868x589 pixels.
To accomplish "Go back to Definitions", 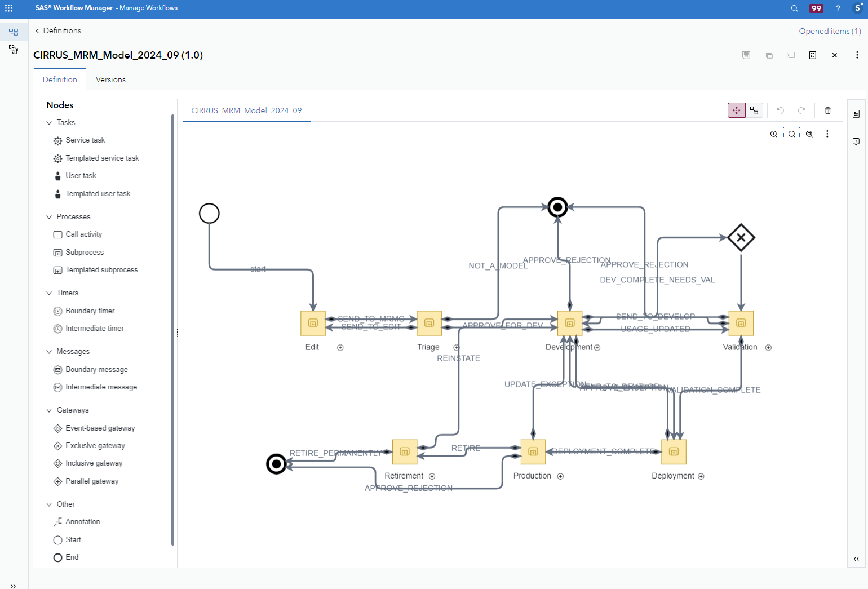I will coord(58,30).
